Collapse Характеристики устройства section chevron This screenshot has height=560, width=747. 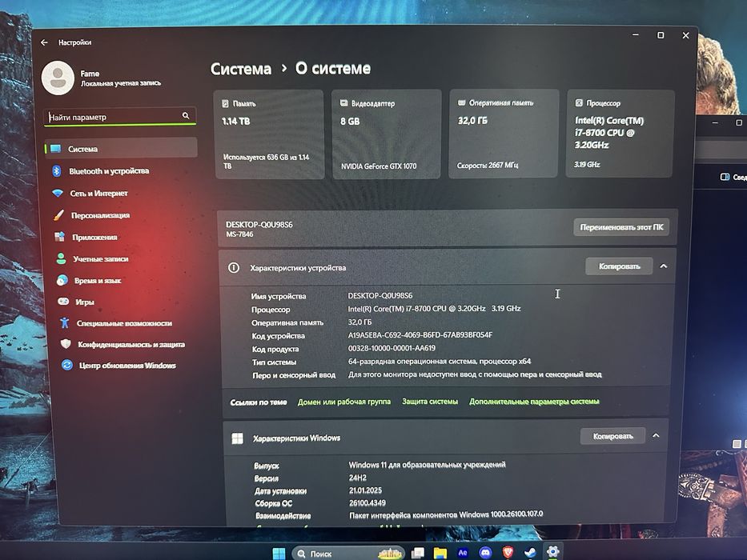tap(664, 266)
